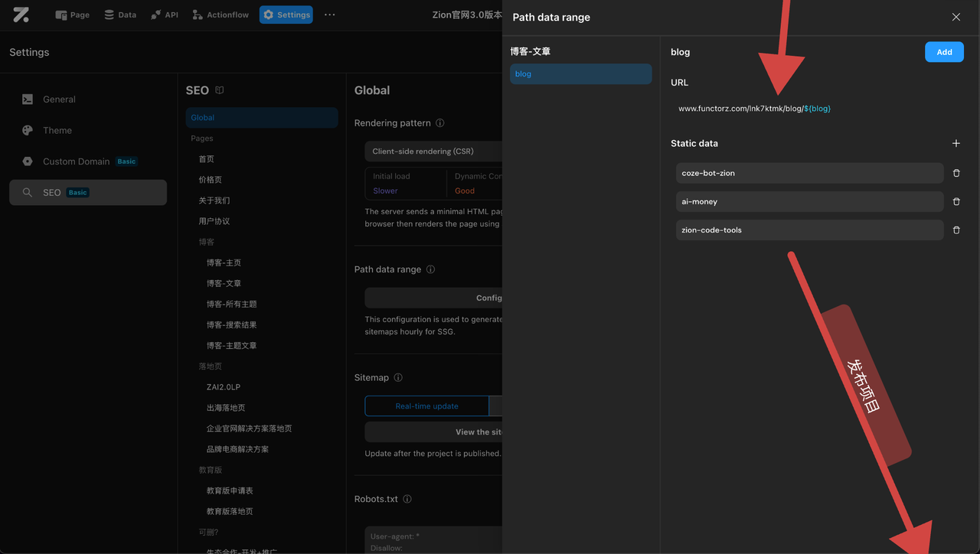The height and width of the screenshot is (554, 980).
Task: Click the Robots.txt text area
Action: tap(433, 539)
